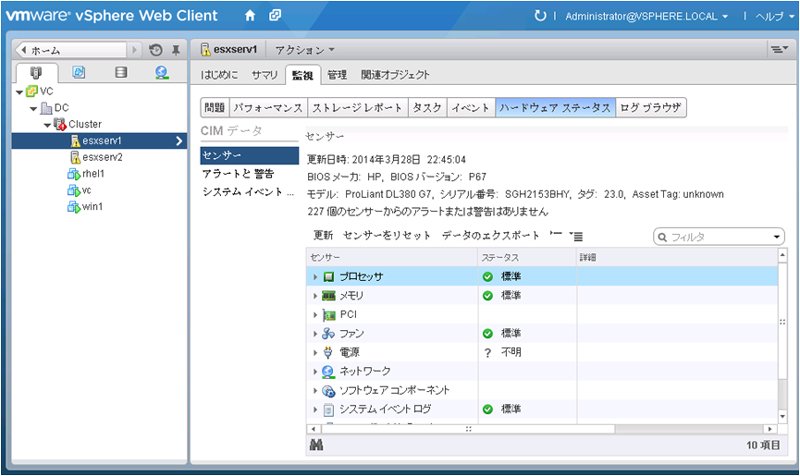800x476 pixels.
Task: Collapse the DC datacenter node
Action: pyautogui.click(x=33, y=109)
